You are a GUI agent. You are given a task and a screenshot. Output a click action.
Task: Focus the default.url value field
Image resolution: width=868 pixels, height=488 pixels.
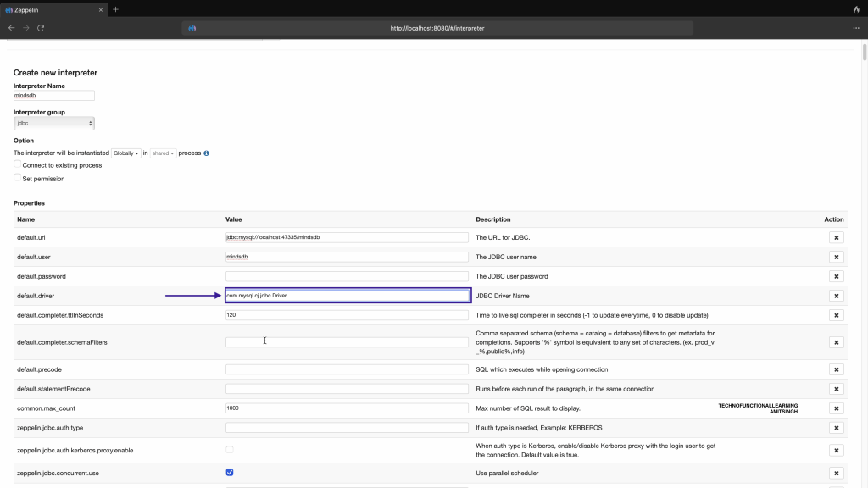pos(347,238)
